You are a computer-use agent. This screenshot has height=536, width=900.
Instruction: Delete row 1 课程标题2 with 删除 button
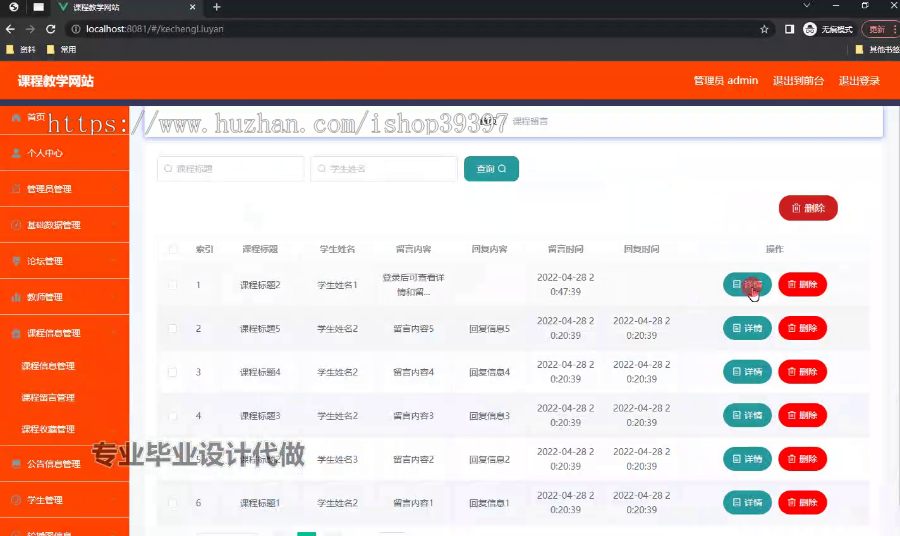coord(802,285)
